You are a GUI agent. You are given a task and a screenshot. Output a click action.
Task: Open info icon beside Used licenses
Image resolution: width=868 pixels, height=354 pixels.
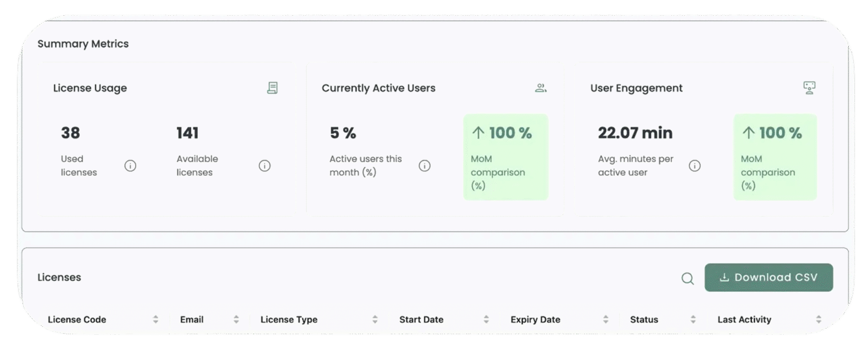click(x=131, y=166)
